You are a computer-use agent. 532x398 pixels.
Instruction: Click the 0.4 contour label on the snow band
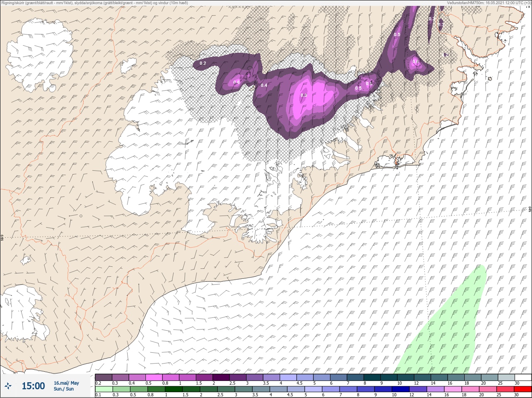click(x=264, y=86)
